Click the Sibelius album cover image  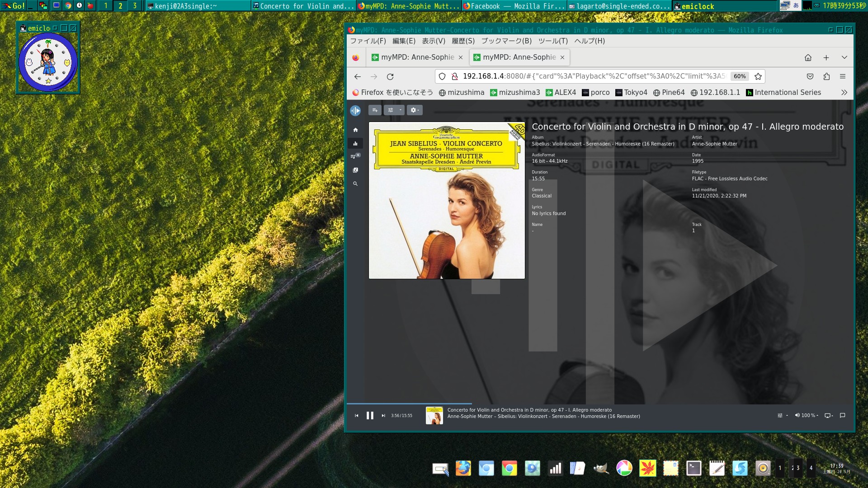(447, 201)
